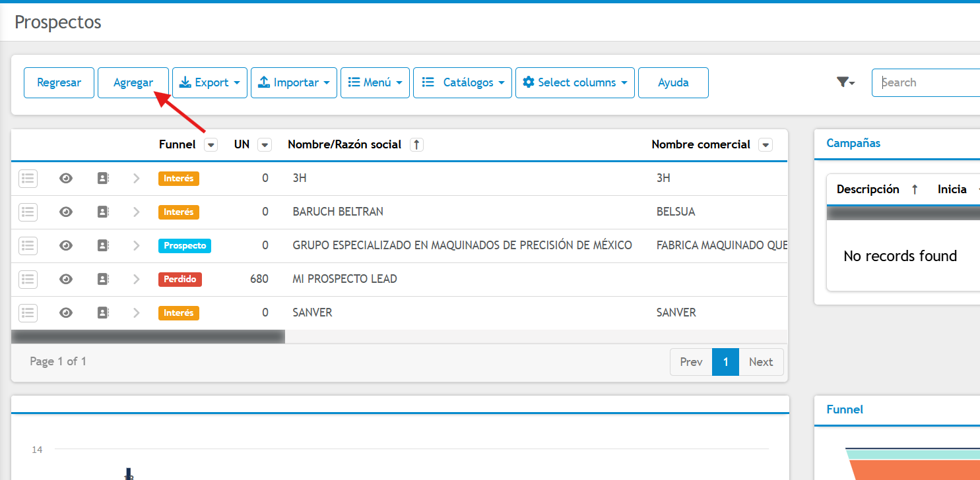Select the GRUPO ESPECIALIZADO EN MAQUINADOS name cell

462,245
